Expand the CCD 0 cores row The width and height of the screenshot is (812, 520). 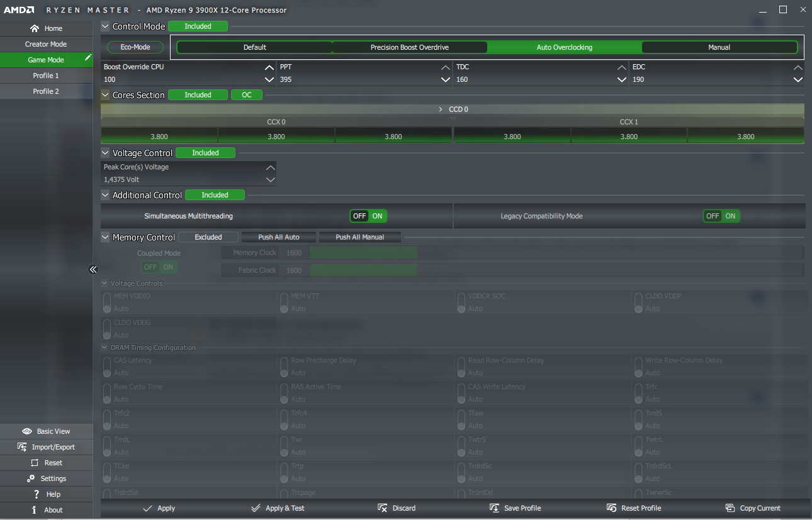[x=441, y=110]
